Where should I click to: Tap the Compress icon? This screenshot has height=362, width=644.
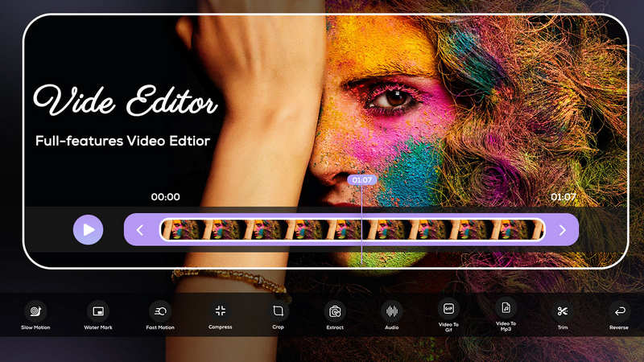click(x=221, y=311)
